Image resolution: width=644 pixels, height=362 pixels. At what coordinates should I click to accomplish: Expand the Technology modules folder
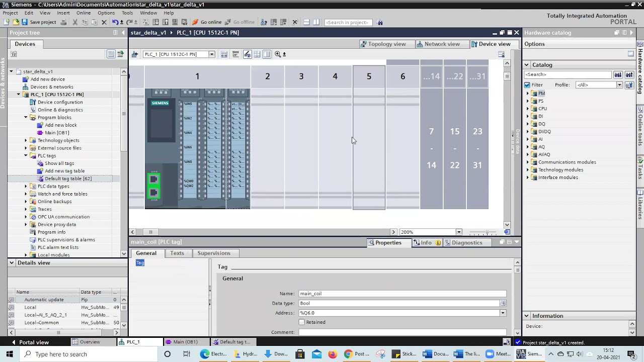pos(528,170)
